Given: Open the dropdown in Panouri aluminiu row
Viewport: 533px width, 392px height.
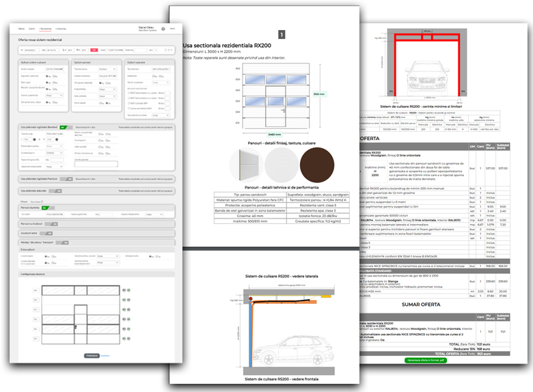Looking at the screenshot, I should [x=154, y=214].
